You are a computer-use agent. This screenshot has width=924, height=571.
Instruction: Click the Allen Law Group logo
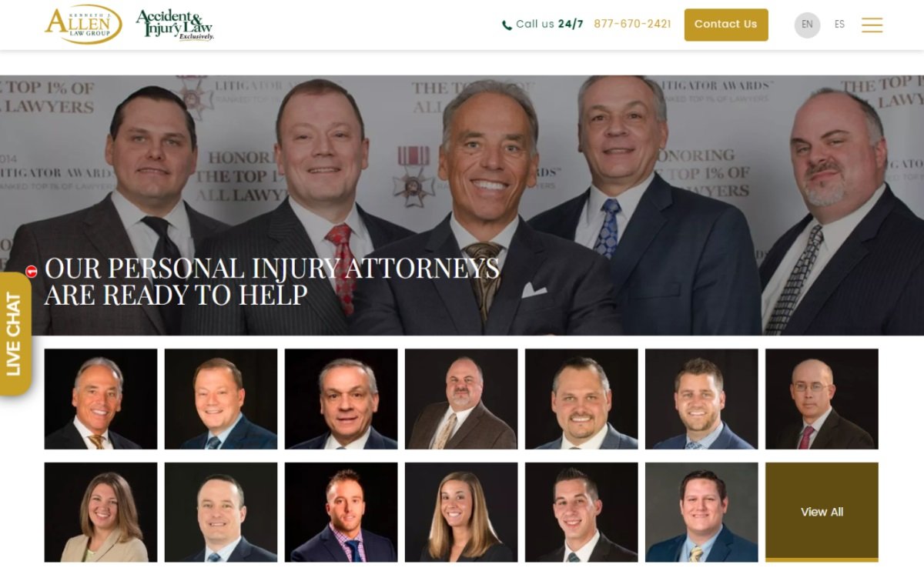(83, 24)
